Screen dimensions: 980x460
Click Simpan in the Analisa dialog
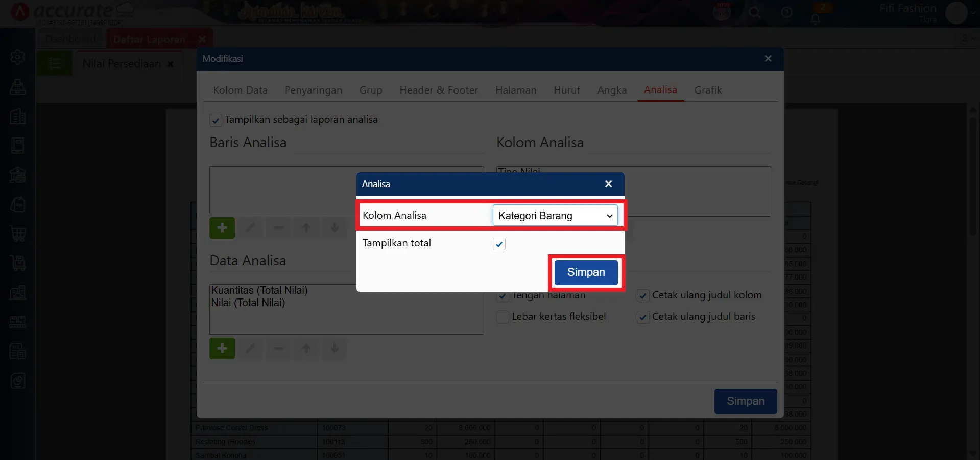point(586,272)
